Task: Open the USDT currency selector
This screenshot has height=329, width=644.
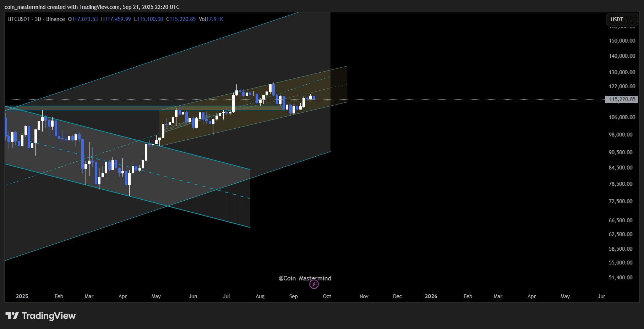Action: tap(622, 19)
